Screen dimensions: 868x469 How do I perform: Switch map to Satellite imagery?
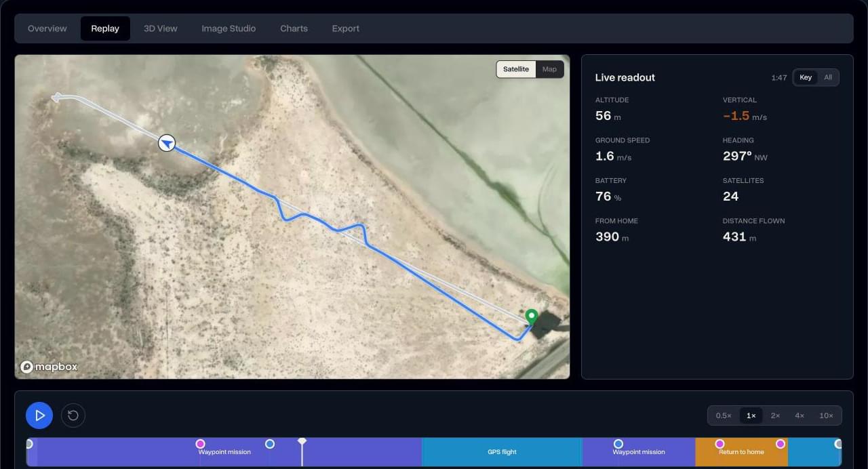(516, 69)
